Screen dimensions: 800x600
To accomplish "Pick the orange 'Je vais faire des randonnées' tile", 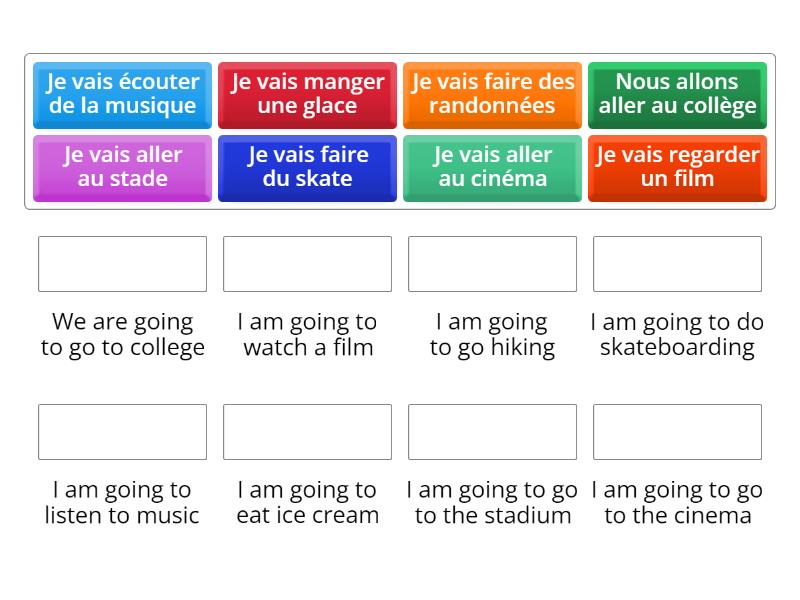I will (492, 94).
